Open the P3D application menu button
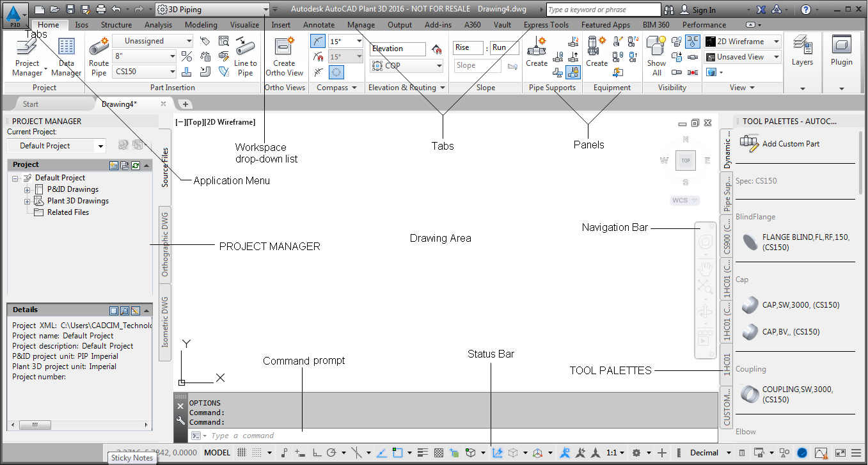This screenshot has height=465, width=868. 15,15
